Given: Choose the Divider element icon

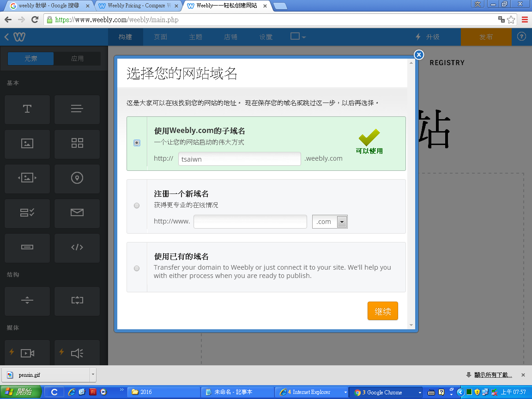Looking at the screenshot, I should (x=27, y=301).
